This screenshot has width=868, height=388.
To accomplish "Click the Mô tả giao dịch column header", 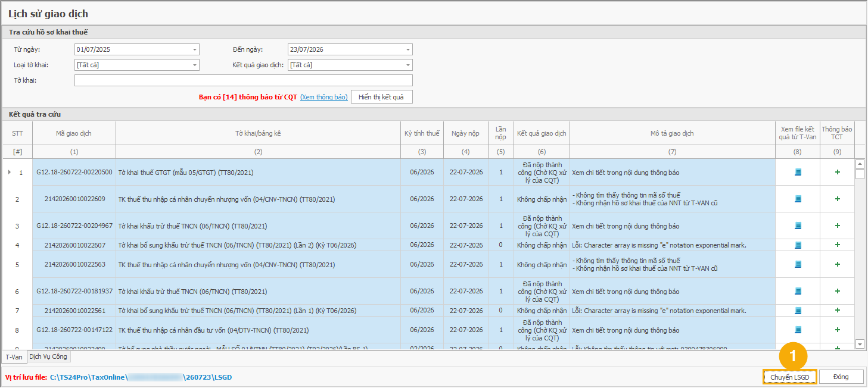I will click(673, 133).
